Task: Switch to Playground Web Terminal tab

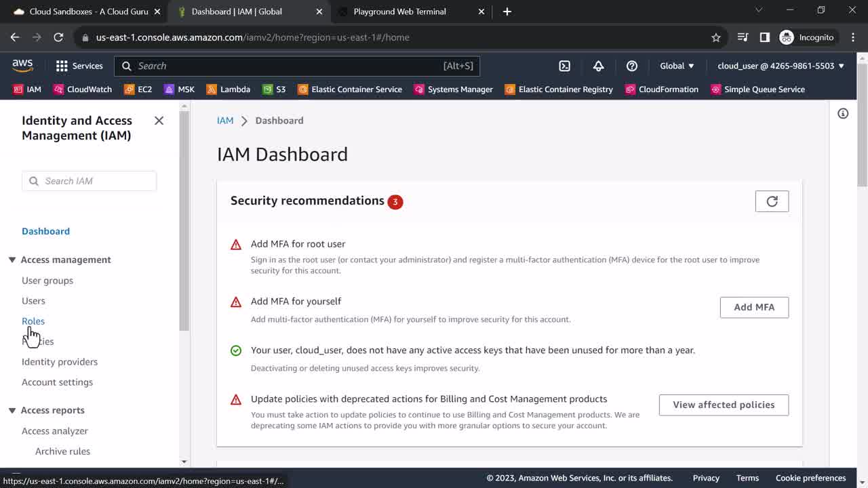Action: 411,12
